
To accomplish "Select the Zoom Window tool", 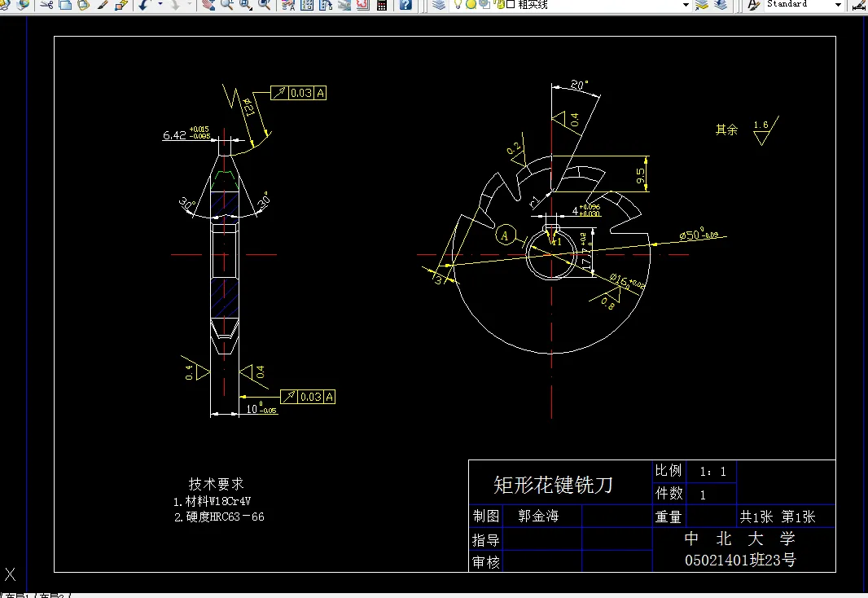I will pos(246,4).
